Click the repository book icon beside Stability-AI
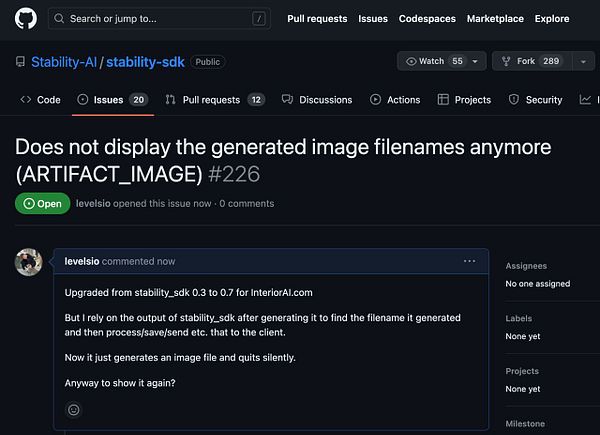This screenshot has height=435, width=600. 20,62
